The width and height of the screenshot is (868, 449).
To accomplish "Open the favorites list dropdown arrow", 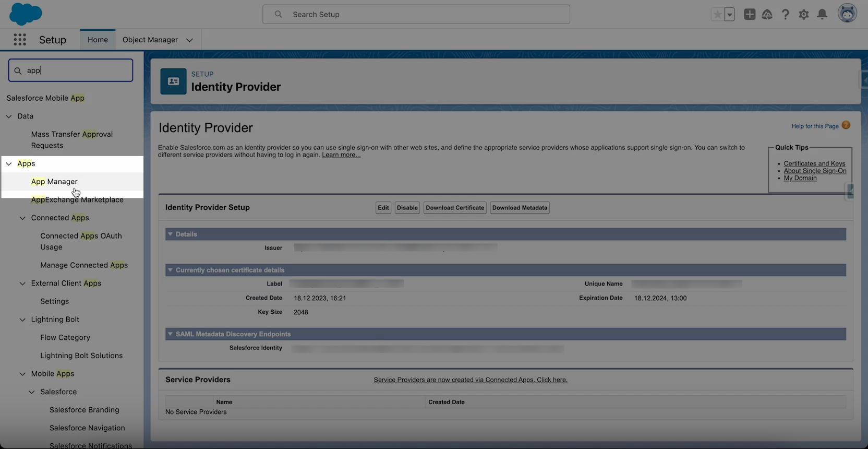I will pos(730,15).
